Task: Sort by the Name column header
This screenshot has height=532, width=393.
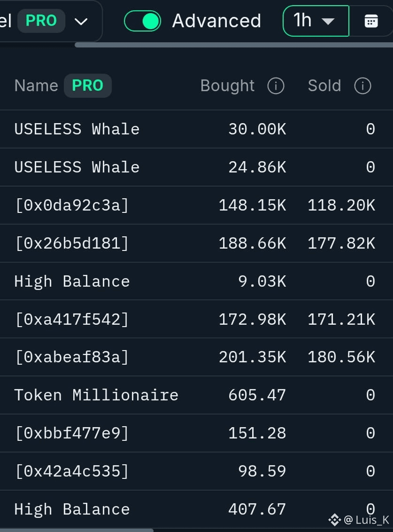Action: (x=36, y=86)
